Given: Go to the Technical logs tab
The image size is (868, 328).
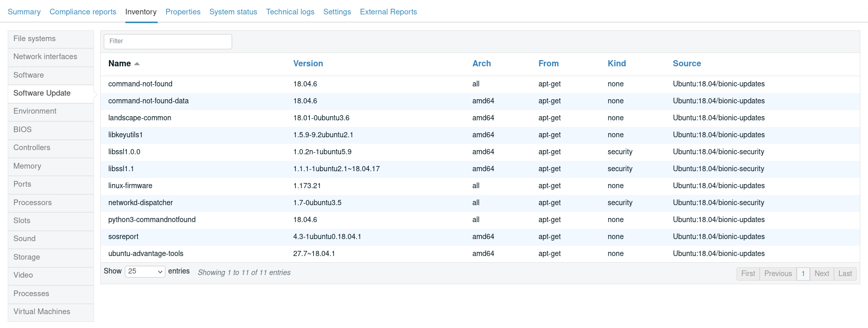Looking at the screenshot, I should point(290,12).
